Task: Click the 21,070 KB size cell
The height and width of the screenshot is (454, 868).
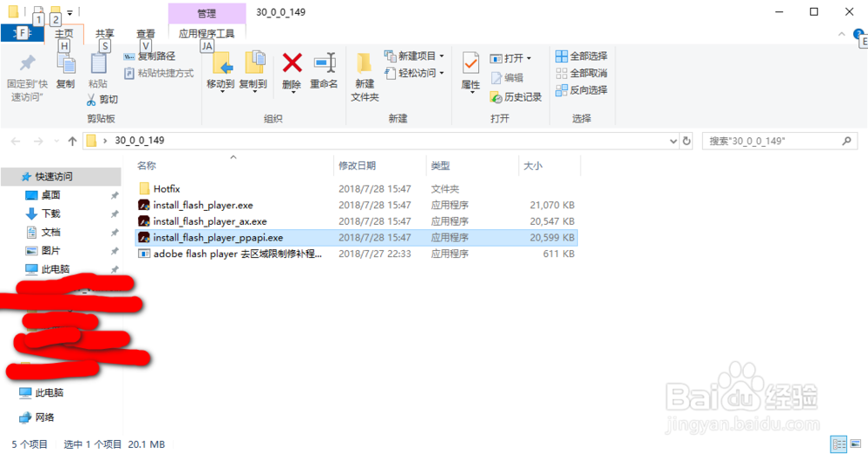Action: (x=552, y=205)
